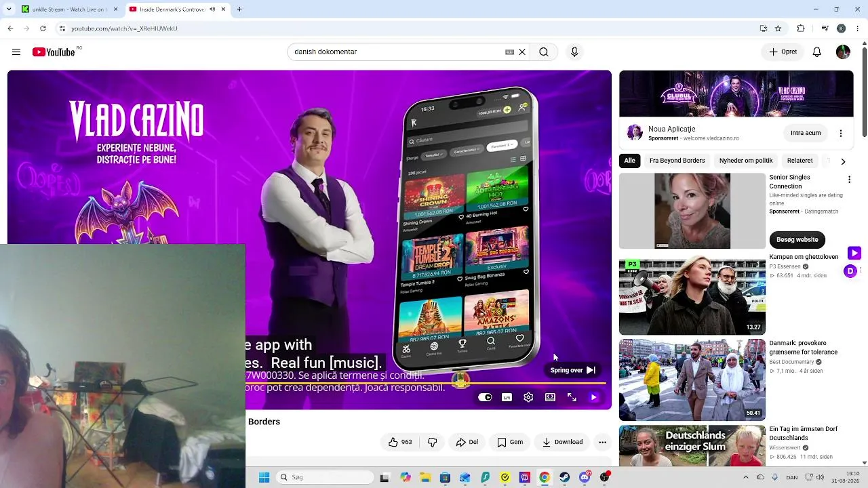
Task: Click the magnifier search button
Action: (x=544, y=52)
